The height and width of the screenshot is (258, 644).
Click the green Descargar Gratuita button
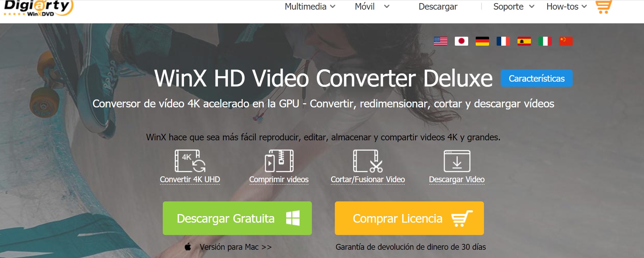[237, 218]
